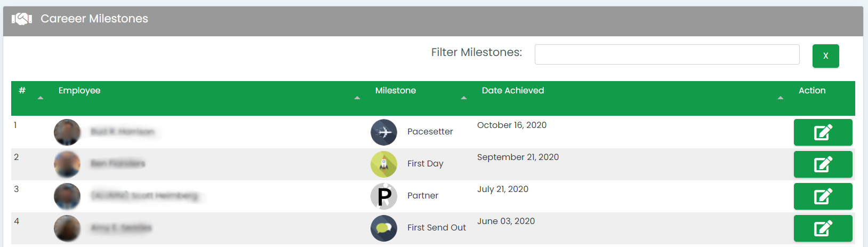Open employee photo in row 4

[x=67, y=228]
